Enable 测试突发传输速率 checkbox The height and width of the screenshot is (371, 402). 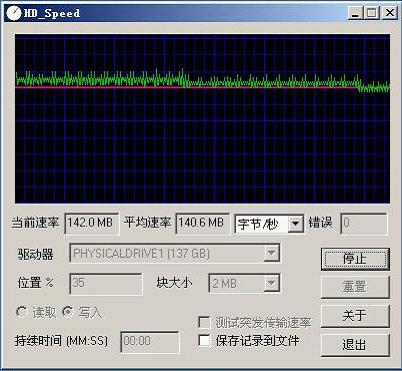[204, 322]
